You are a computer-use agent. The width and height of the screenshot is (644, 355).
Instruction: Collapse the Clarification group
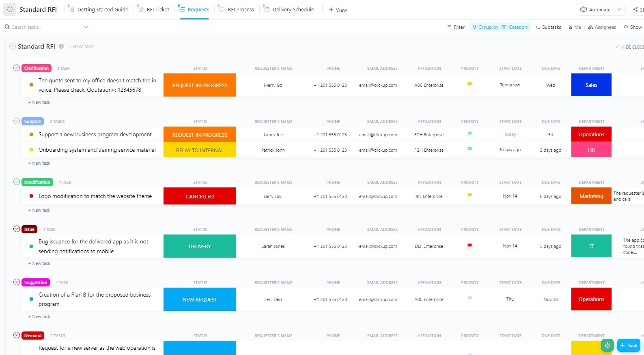(17, 68)
